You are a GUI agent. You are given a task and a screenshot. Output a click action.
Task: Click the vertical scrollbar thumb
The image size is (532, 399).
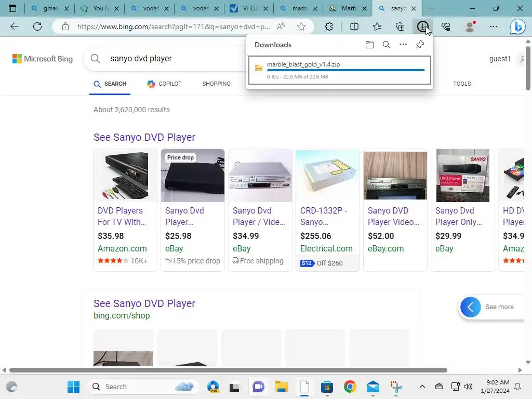(528, 68)
